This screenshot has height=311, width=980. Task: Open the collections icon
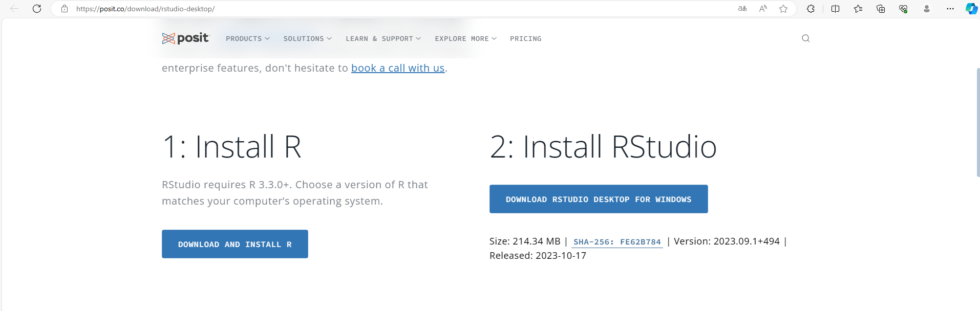tap(881, 9)
